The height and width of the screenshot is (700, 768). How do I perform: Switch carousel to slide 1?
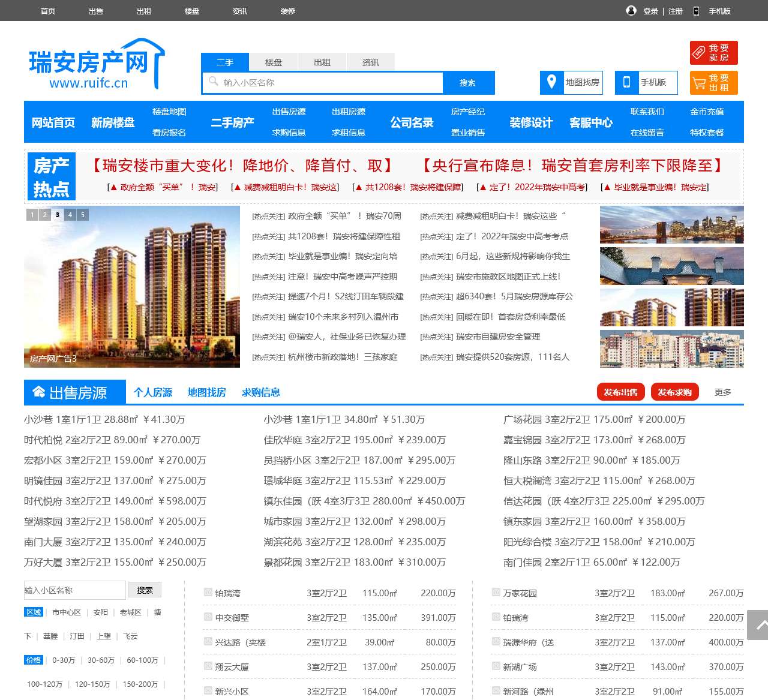click(32, 214)
